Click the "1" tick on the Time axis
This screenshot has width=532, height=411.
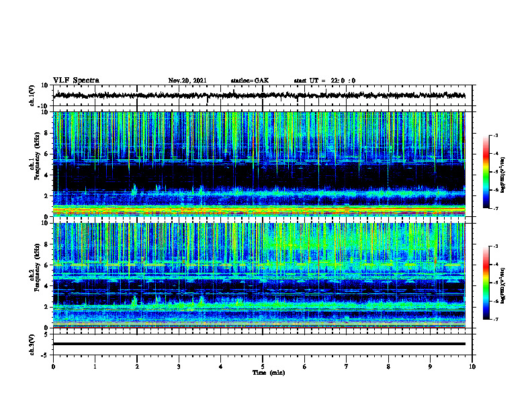point(95,367)
